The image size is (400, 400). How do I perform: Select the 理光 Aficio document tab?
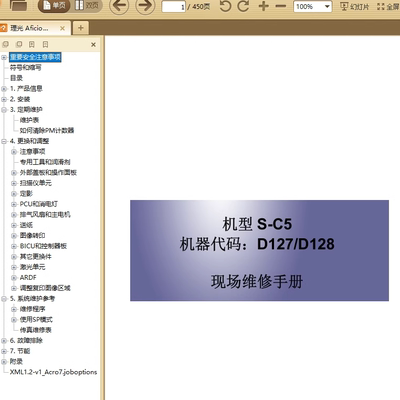[x=30, y=28]
